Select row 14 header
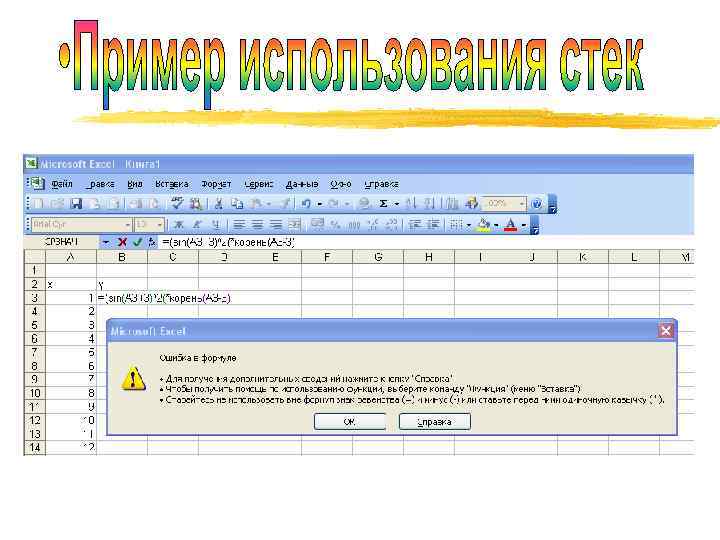This screenshot has width=720, height=540. coord(35,447)
